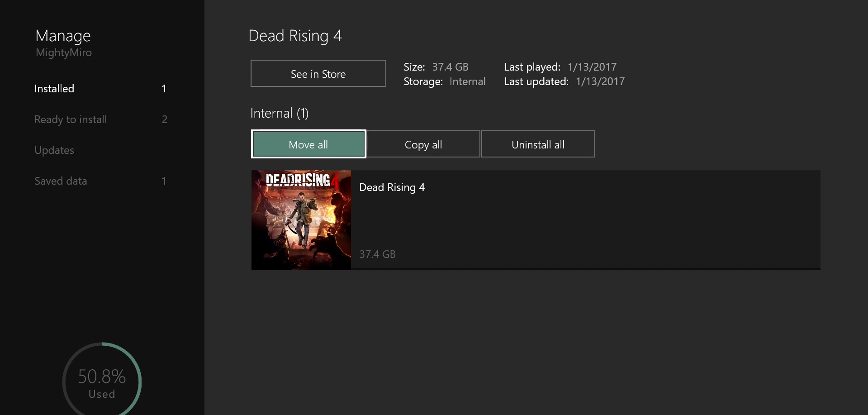The width and height of the screenshot is (868, 415).
Task: Click the Installed count number 1
Action: (x=164, y=89)
